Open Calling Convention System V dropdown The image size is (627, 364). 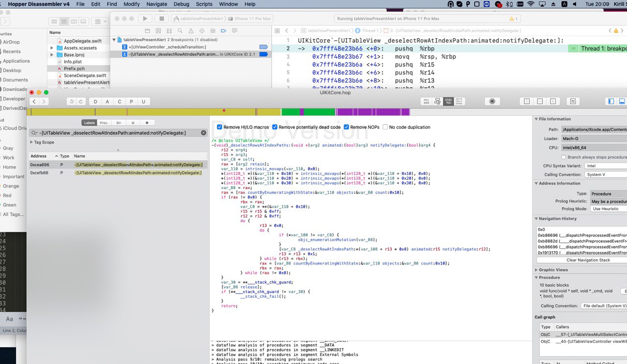click(x=605, y=174)
